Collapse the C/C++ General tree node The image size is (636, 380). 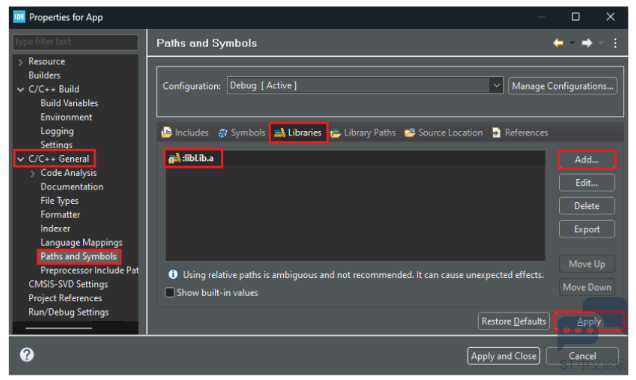point(20,159)
